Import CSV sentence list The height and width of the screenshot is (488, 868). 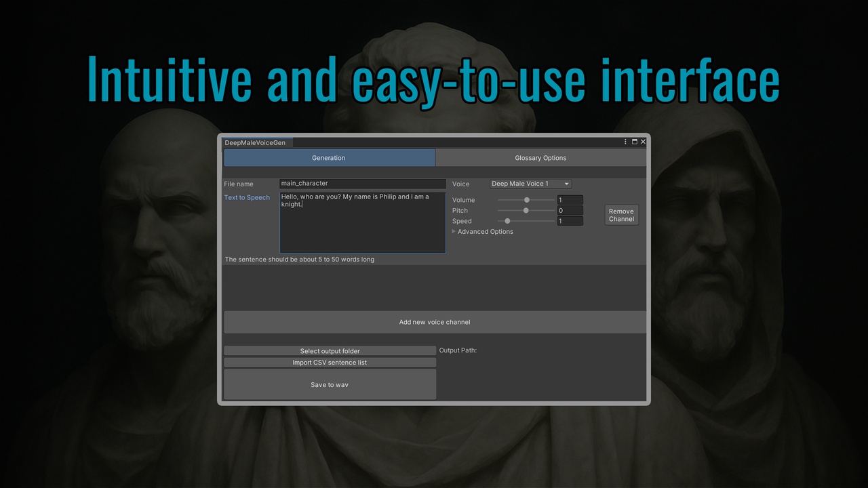click(x=330, y=363)
